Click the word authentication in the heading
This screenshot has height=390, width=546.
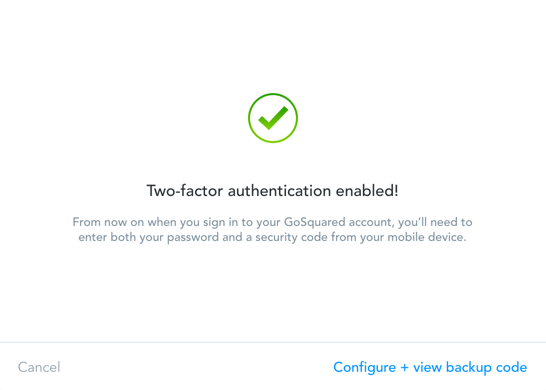(279, 191)
